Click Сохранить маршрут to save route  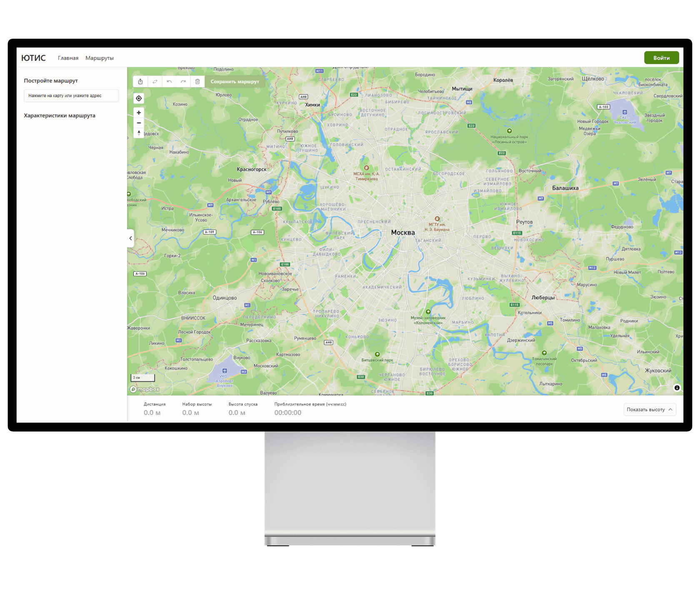click(235, 82)
